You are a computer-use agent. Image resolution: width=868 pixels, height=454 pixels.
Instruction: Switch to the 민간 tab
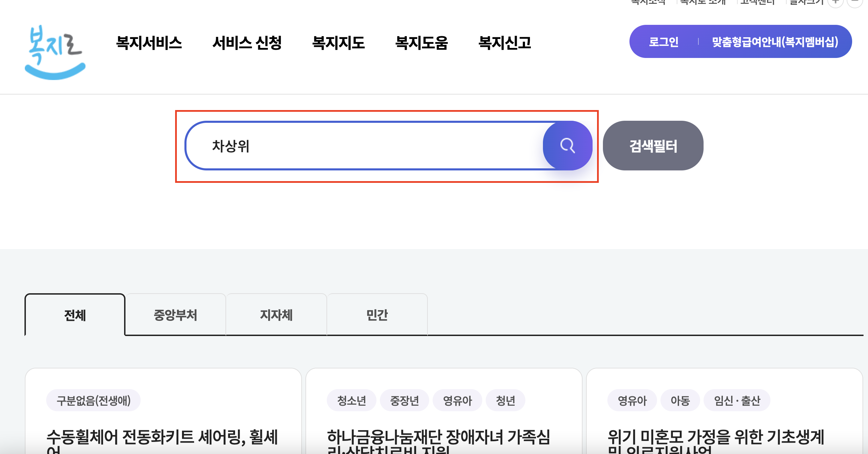click(377, 315)
